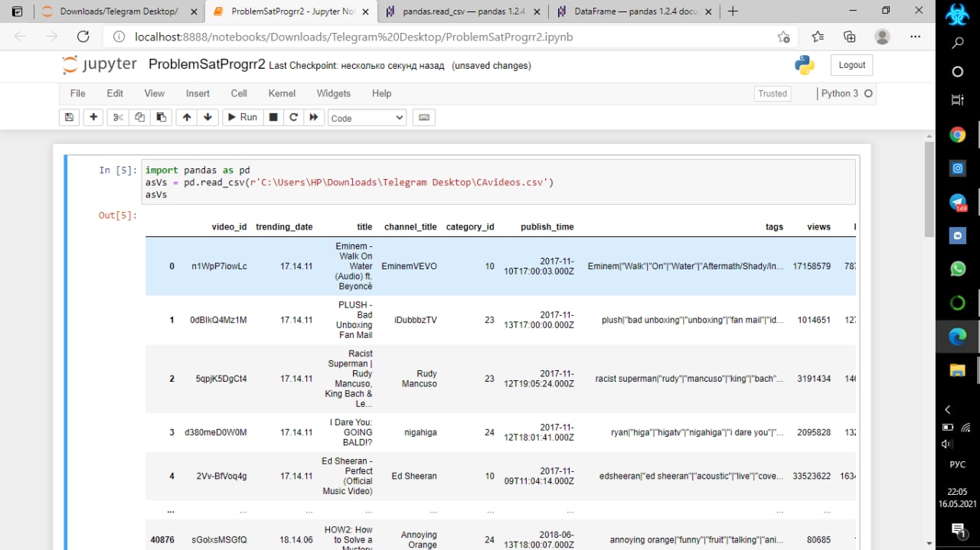Image resolution: width=980 pixels, height=550 pixels.
Task: Open Telegram from the taskbar
Action: pyautogui.click(x=958, y=202)
